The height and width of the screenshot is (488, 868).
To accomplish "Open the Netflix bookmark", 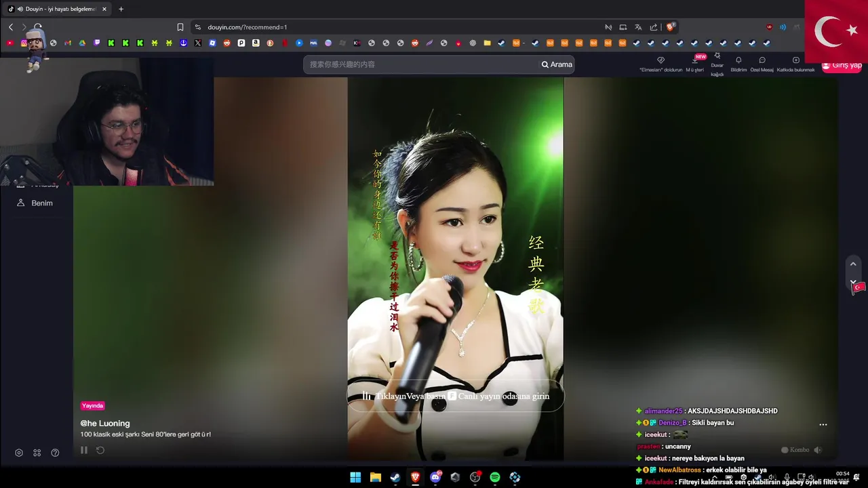I will click(x=285, y=43).
